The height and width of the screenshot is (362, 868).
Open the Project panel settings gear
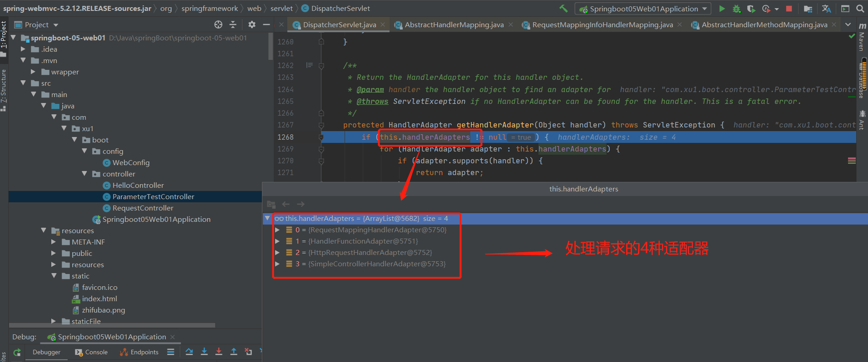252,24
